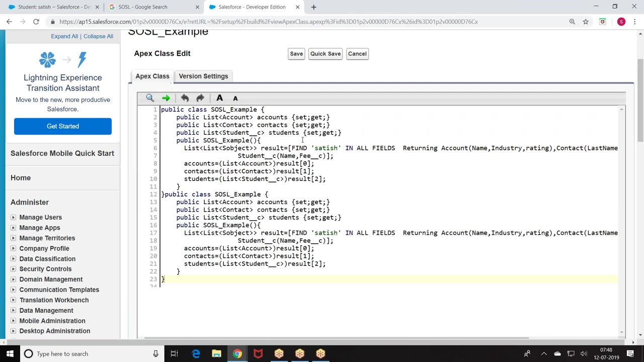The height and width of the screenshot is (362, 644).
Task: Click the taskbar search microphone icon
Action: [x=155, y=353]
